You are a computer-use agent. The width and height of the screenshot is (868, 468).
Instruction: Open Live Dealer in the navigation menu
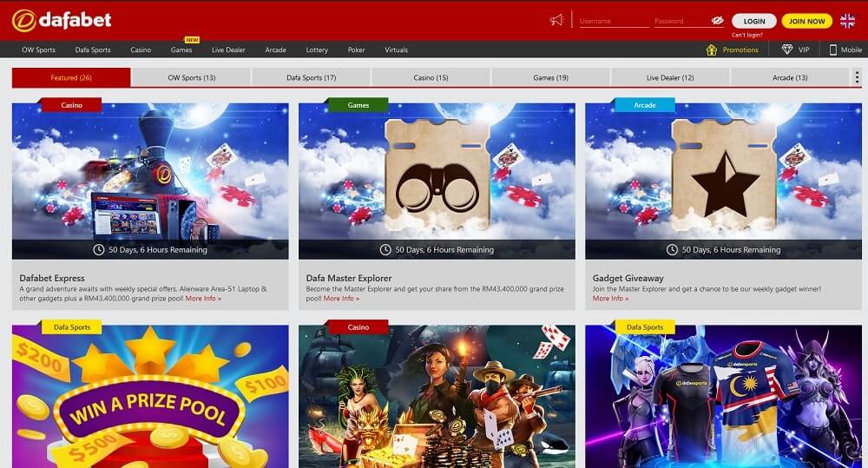[228, 49]
